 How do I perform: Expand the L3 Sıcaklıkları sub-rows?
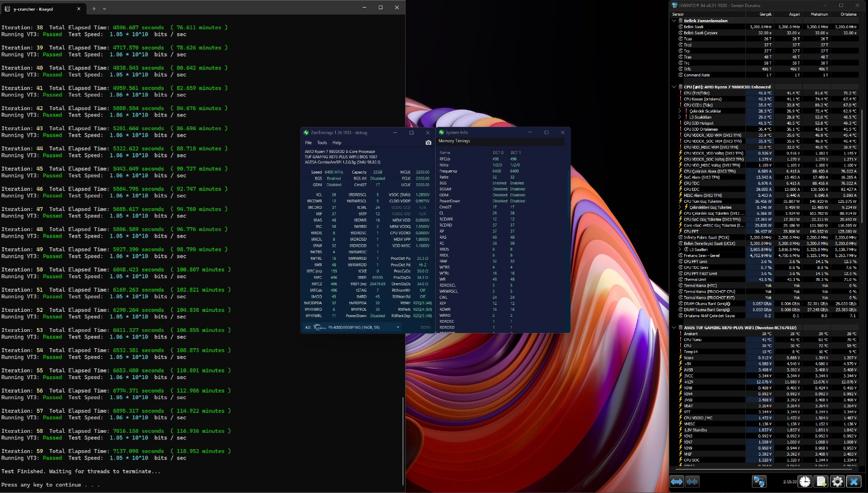(680, 117)
